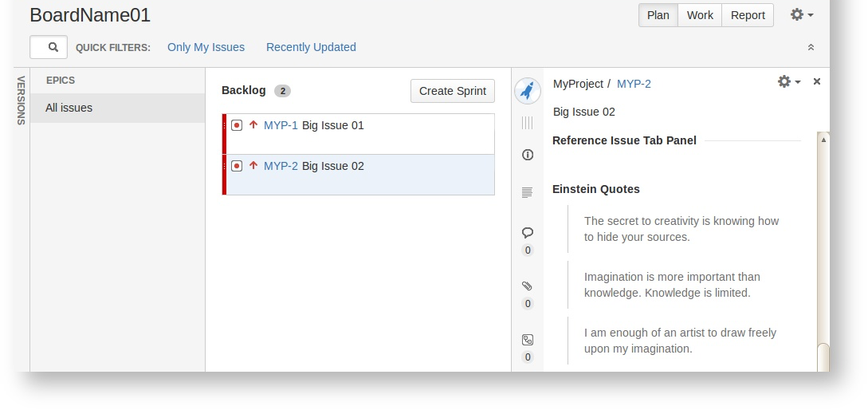Click the detail panel scrollbar up arrow

click(x=823, y=140)
